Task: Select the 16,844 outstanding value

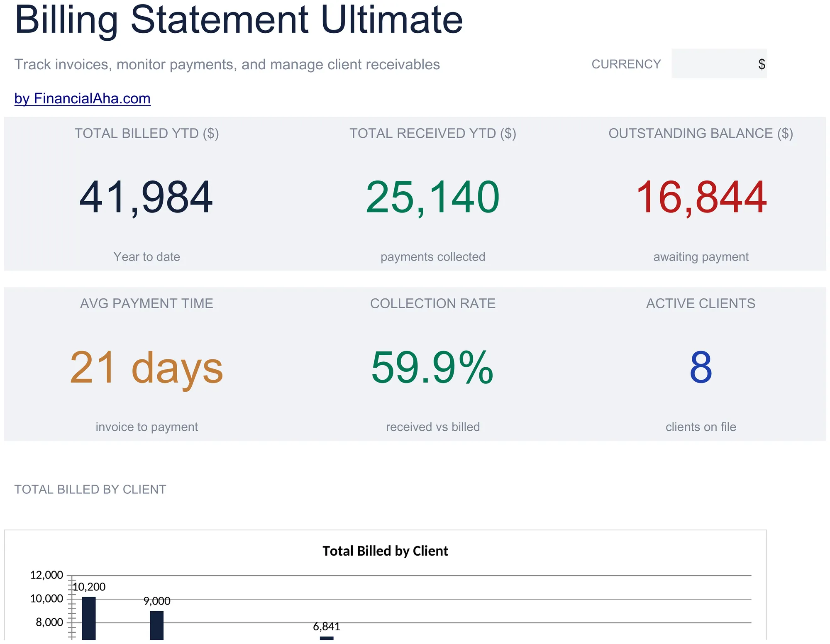Action: [x=701, y=198]
